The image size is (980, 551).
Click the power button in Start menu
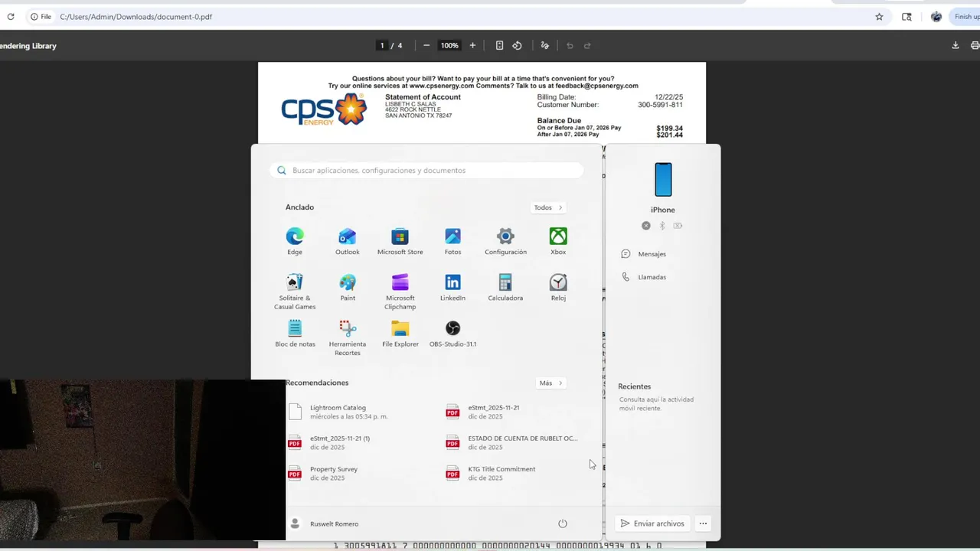(562, 523)
